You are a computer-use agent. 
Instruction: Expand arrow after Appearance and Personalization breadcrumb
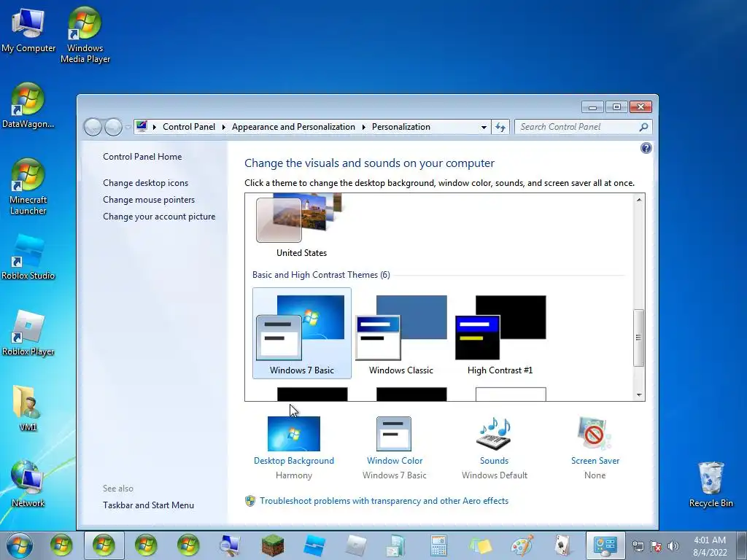tap(363, 127)
